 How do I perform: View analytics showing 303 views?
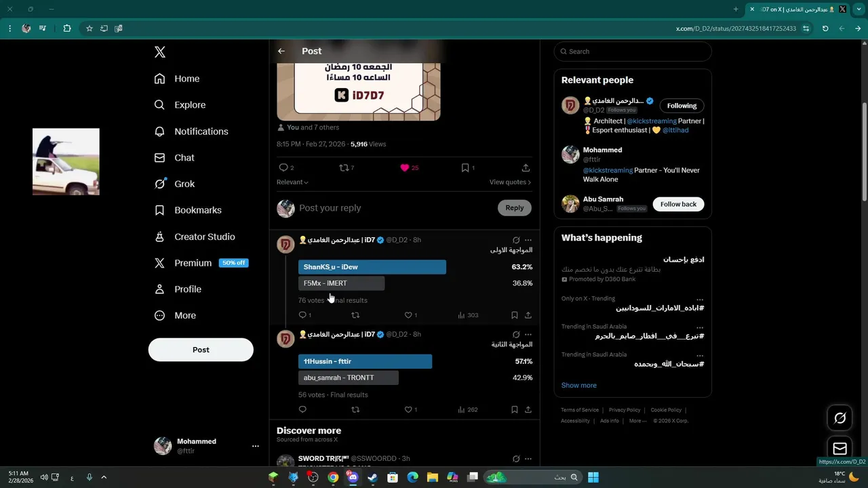468,315
